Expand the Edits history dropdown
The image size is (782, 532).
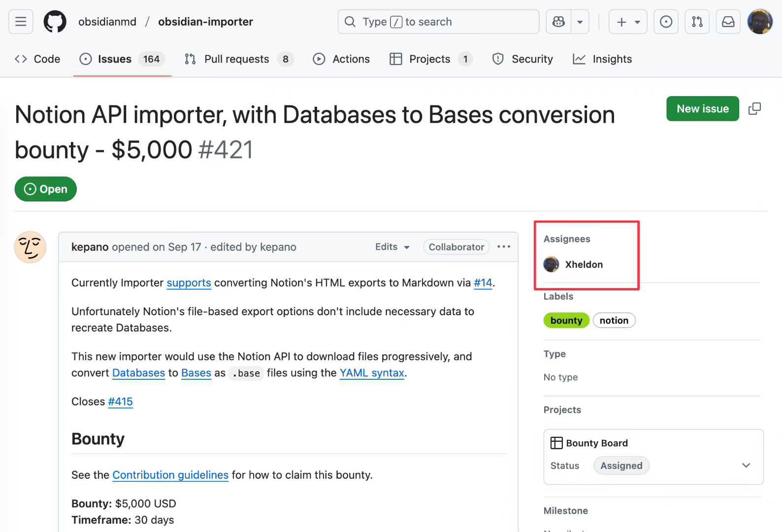(392, 247)
